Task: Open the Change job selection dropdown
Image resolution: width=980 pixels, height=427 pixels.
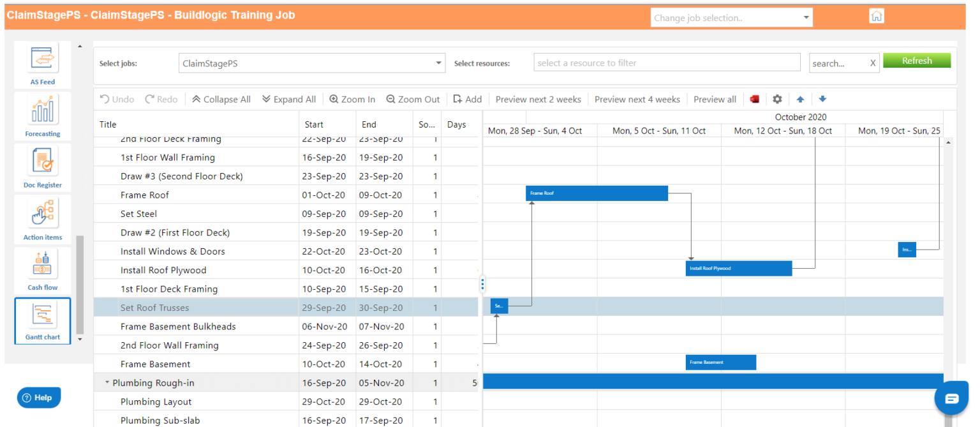Action: (x=806, y=17)
